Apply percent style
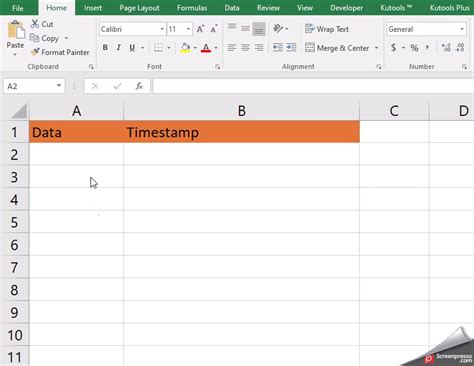Viewport: 474px width, 366px height. click(x=414, y=48)
